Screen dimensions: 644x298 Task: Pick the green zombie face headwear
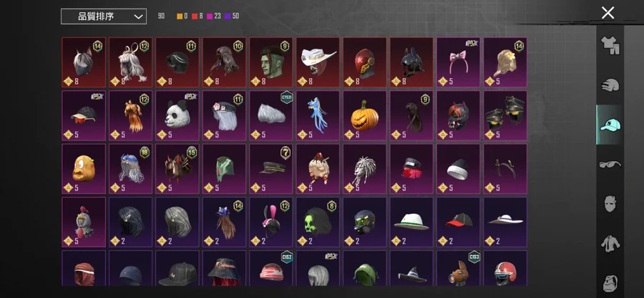click(271, 62)
